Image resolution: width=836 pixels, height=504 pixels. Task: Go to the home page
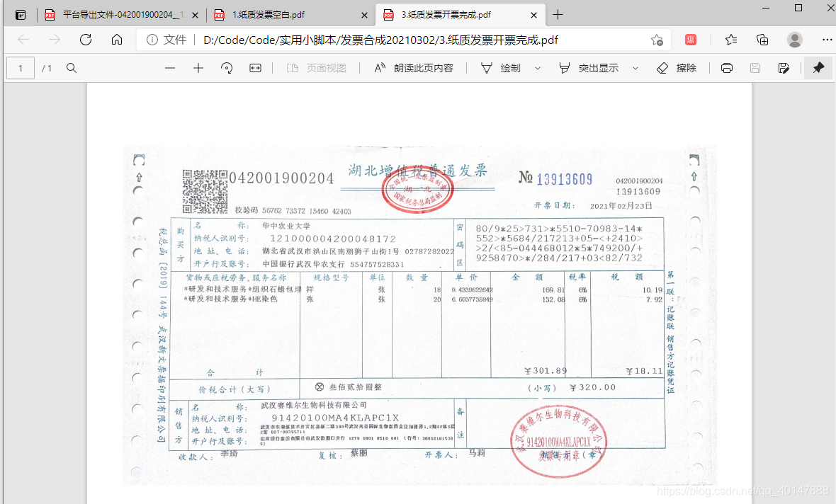117,40
